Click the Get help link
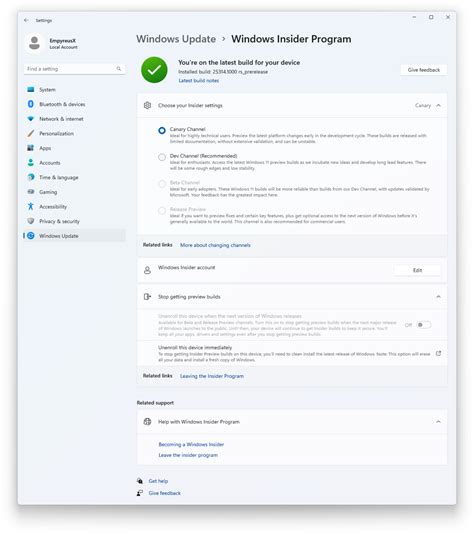The height and width of the screenshot is (534, 474). pos(158,481)
